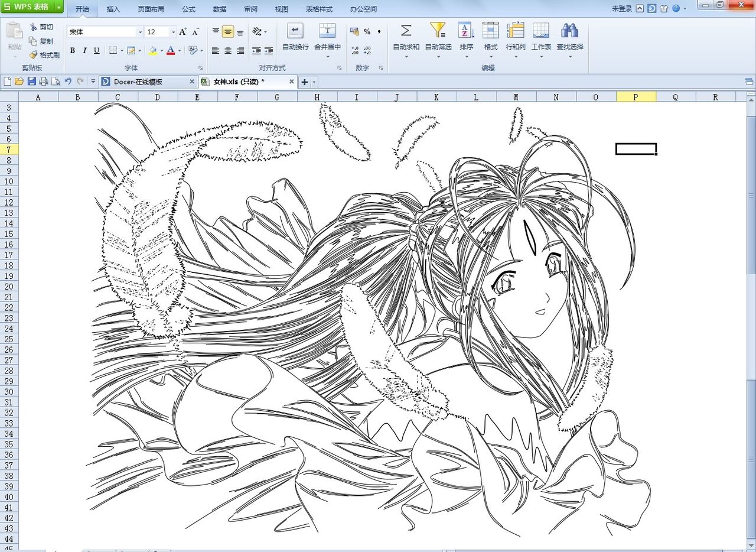Screen dimensions: 756x552
Task: Toggle align text right
Action: (x=240, y=51)
